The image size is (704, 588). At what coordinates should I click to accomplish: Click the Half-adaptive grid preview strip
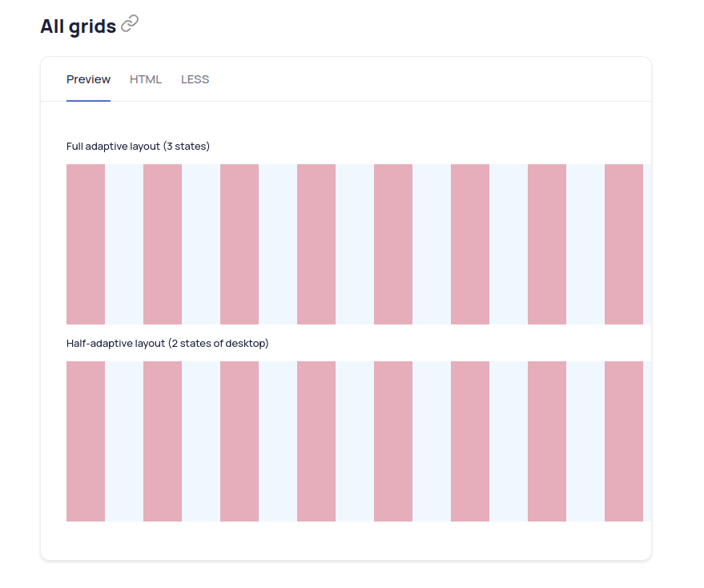tap(355, 441)
